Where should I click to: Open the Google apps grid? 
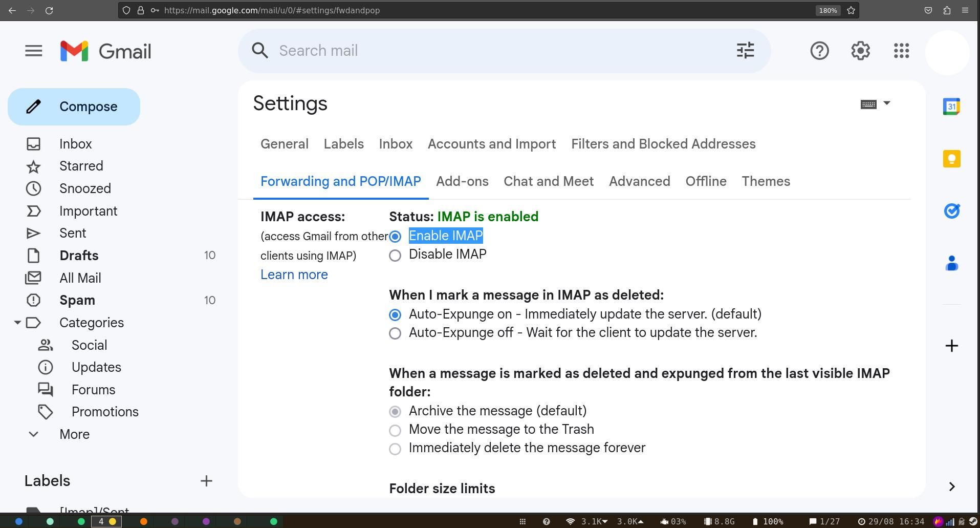pos(901,51)
